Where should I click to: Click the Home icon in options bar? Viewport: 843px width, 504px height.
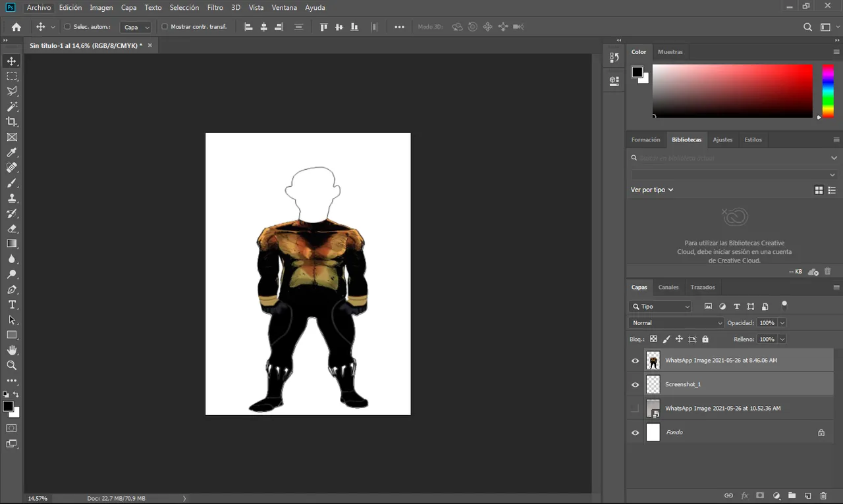16,27
